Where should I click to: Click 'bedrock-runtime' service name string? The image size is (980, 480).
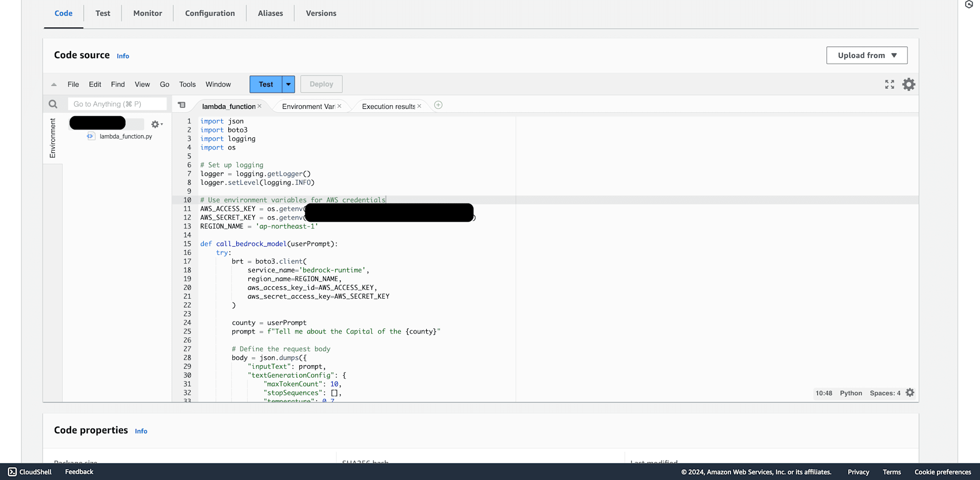pyautogui.click(x=332, y=270)
